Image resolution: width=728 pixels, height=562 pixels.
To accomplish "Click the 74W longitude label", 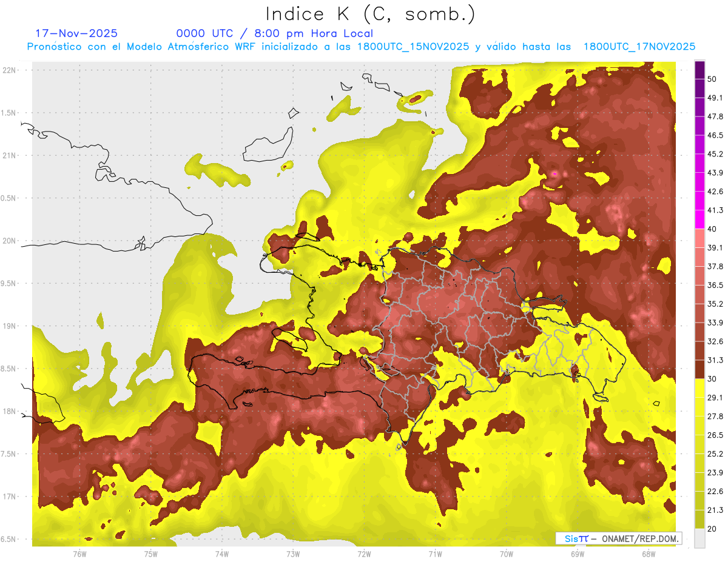I will [222, 554].
